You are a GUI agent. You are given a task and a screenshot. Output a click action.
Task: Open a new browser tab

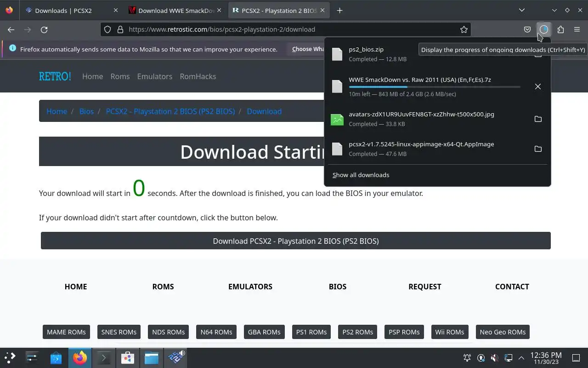pos(339,10)
